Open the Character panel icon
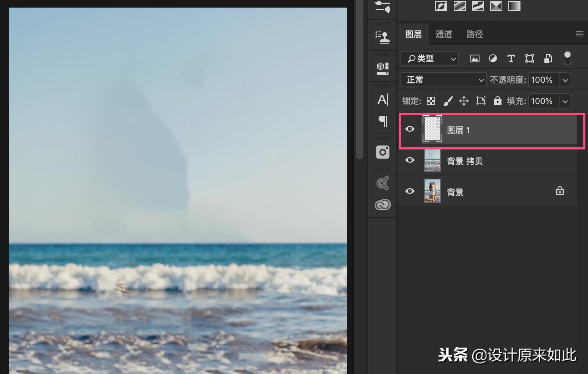The height and width of the screenshot is (374, 588). (x=383, y=100)
